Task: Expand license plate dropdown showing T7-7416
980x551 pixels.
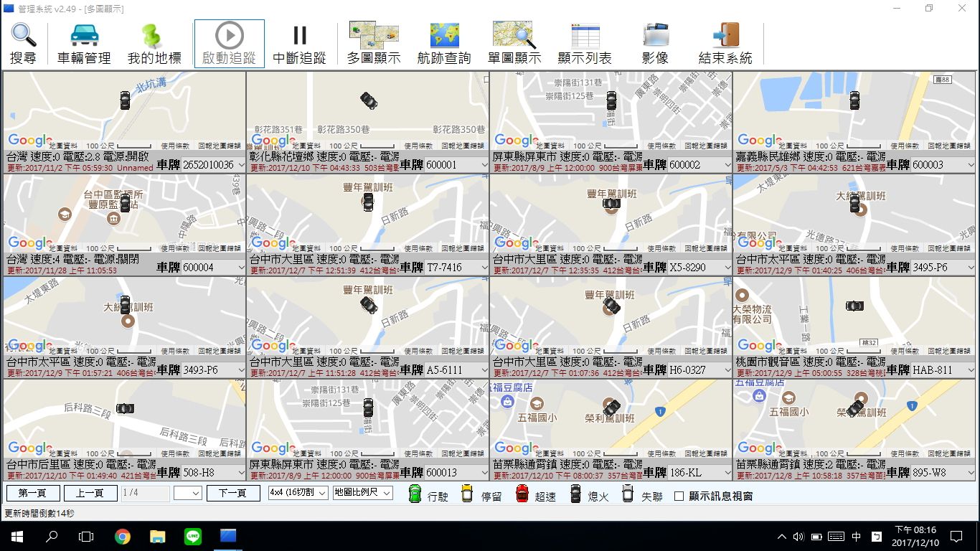Action: click(x=484, y=268)
